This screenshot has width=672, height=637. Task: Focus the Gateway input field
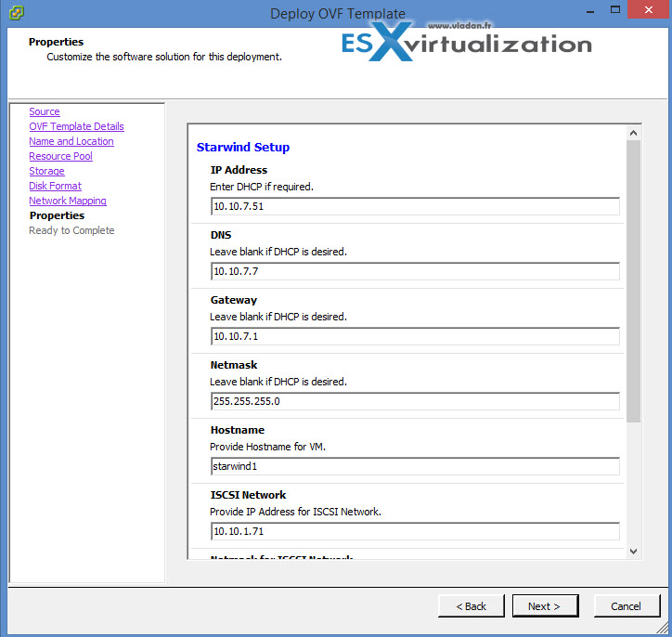tap(415, 336)
